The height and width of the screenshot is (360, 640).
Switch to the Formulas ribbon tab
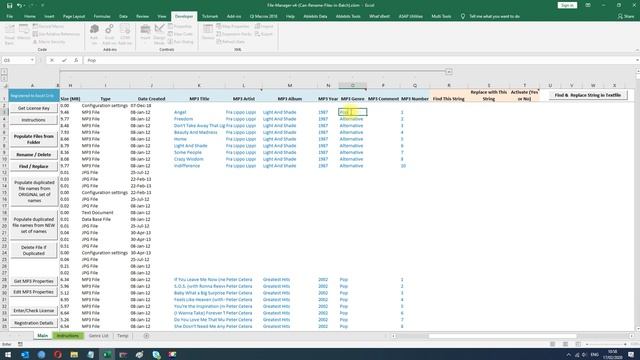click(x=102, y=16)
